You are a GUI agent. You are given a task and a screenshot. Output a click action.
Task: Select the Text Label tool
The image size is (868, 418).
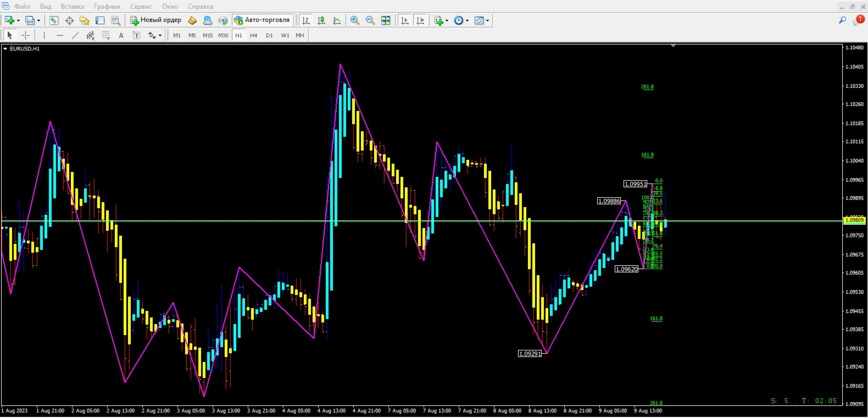click(x=137, y=35)
